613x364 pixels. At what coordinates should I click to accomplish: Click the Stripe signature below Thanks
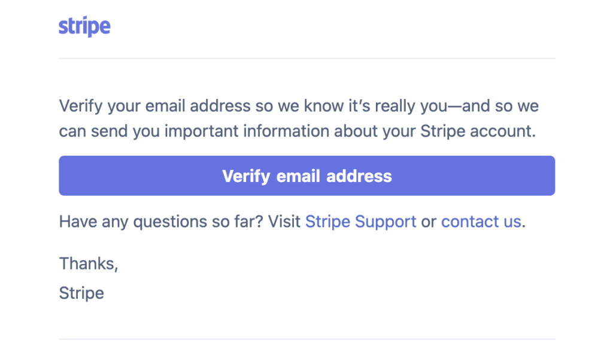coord(81,293)
